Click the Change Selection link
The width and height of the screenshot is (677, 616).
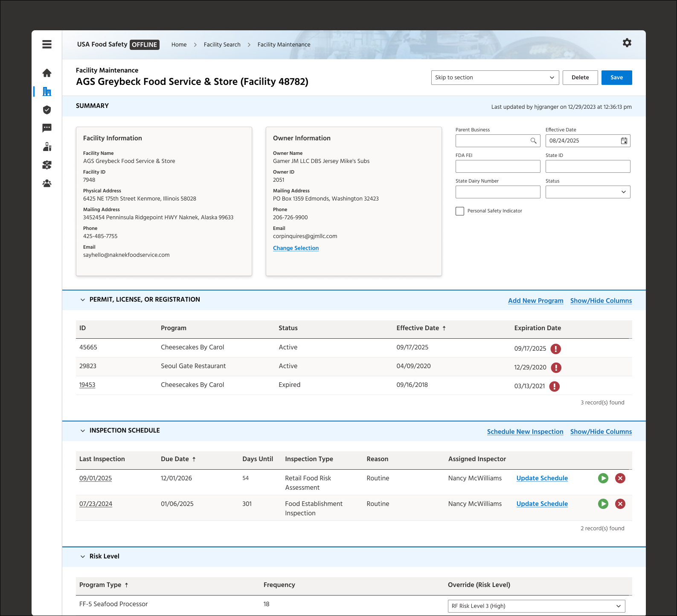point(296,248)
